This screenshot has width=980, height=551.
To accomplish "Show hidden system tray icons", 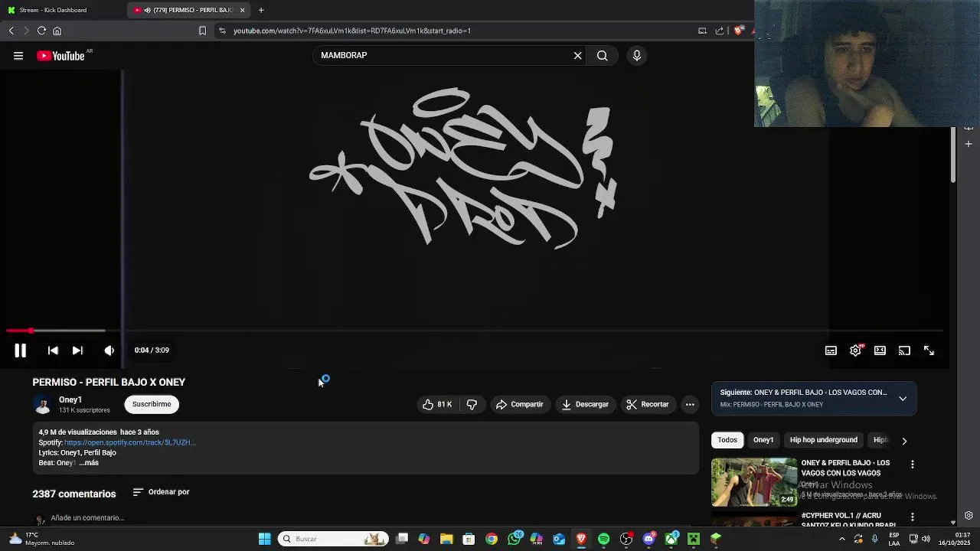I will pyautogui.click(x=841, y=539).
